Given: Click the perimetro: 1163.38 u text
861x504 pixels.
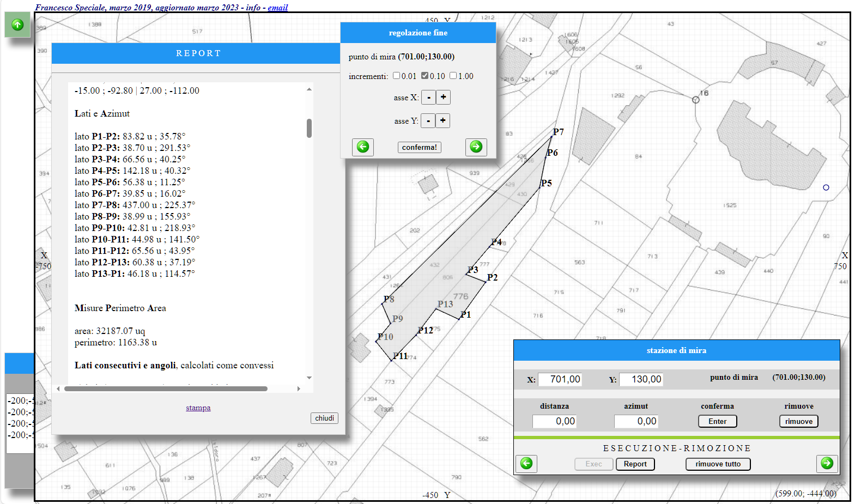Looking at the screenshot, I should [116, 342].
